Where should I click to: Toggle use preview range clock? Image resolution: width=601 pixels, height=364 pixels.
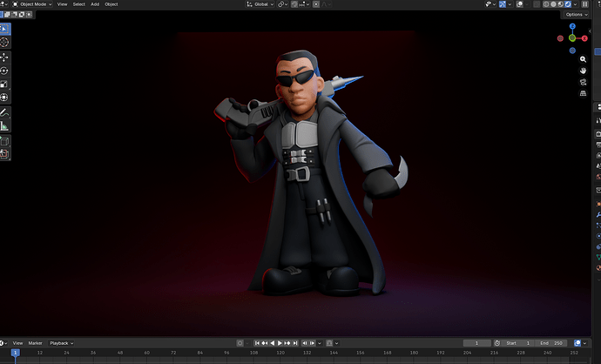pyautogui.click(x=497, y=343)
